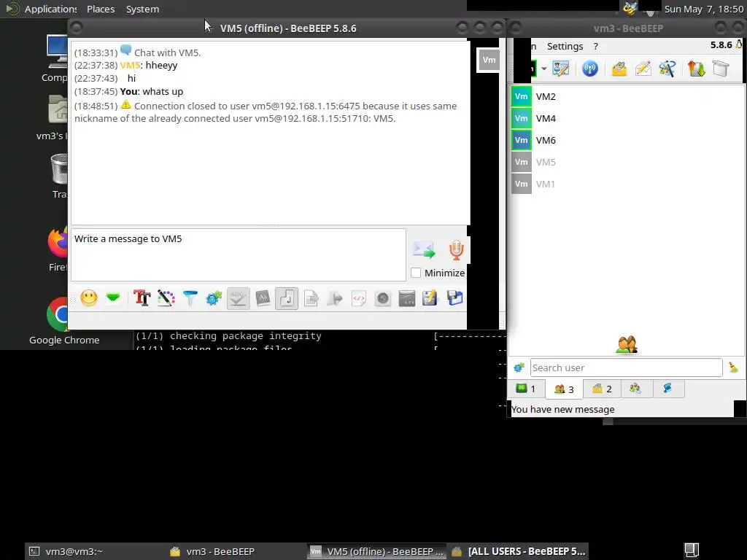
Task: Select offline user VM5 in the list
Action: pyautogui.click(x=627, y=163)
